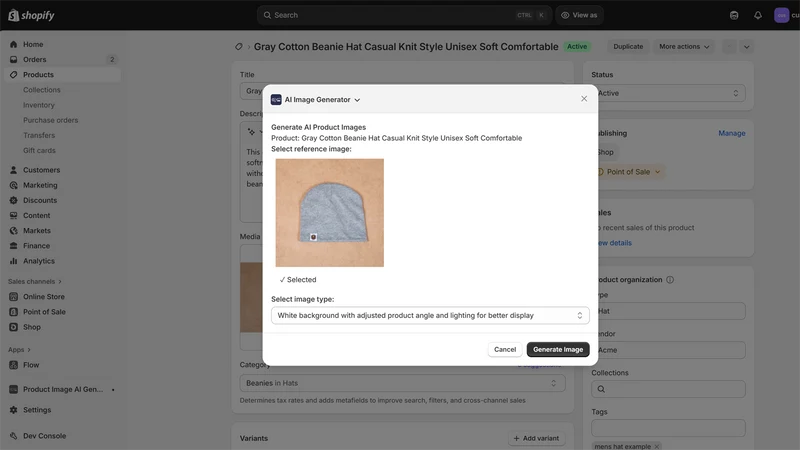Expand the Sales channels section
800x450 pixels.
35,282
